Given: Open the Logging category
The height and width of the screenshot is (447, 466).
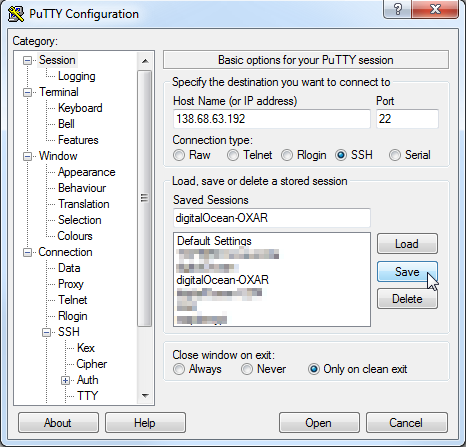Looking at the screenshot, I should click(77, 76).
